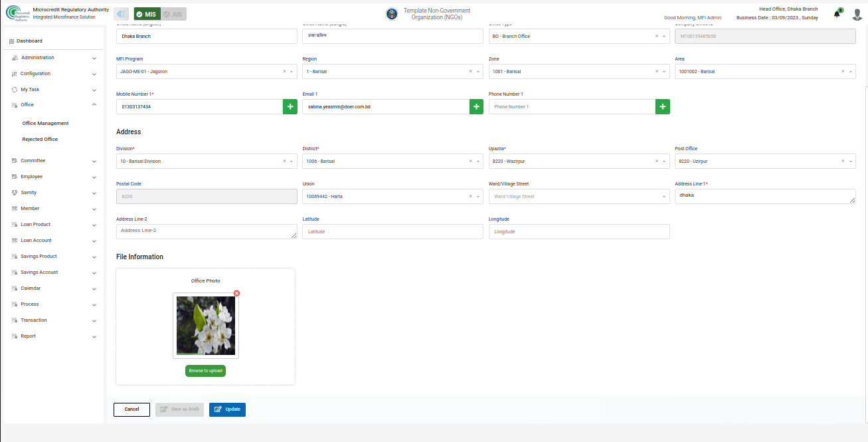The width and height of the screenshot is (868, 442).
Task: Open Office Management submenu item
Action: [45, 124]
